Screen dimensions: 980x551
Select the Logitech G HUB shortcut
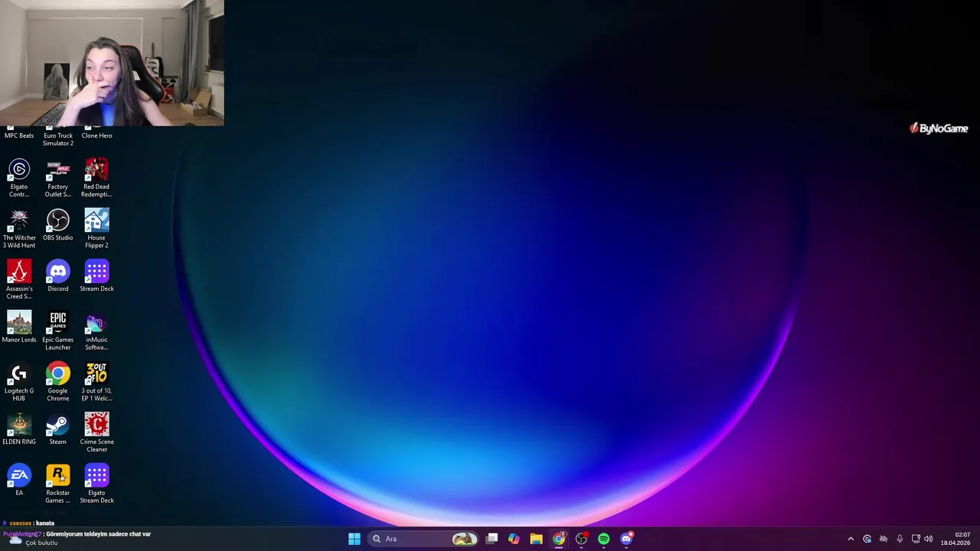pyautogui.click(x=19, y=383)
